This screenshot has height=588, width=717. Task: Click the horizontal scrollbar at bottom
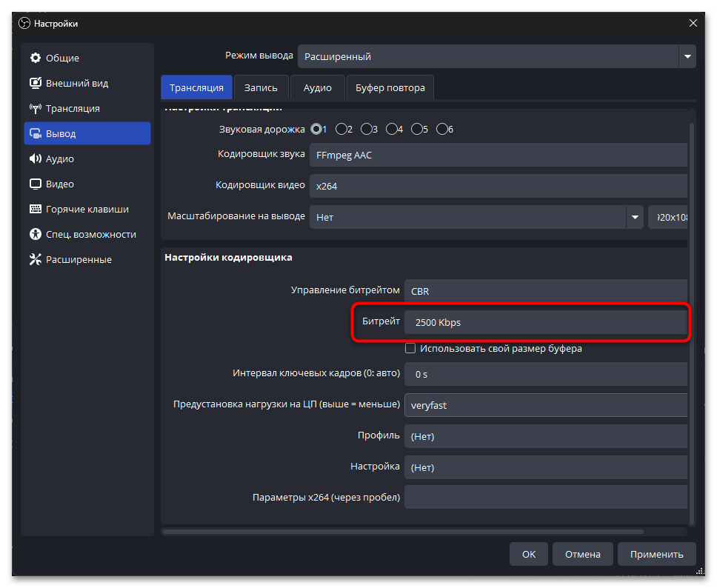coord(422,531)
